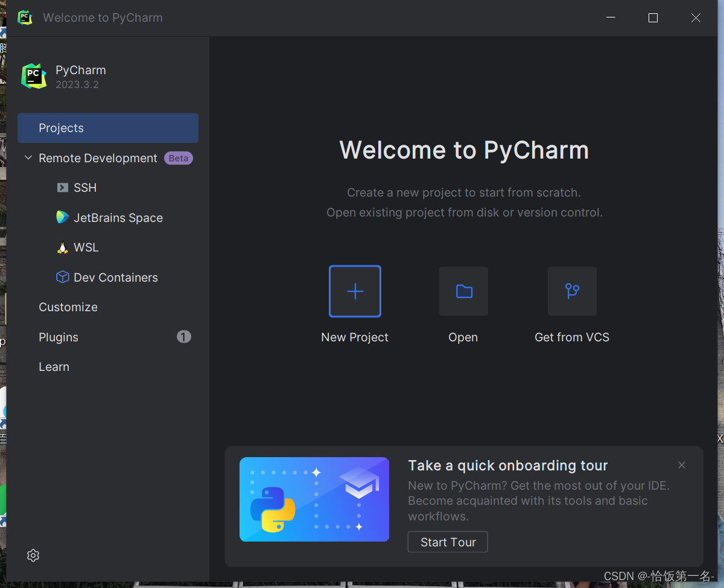Click the Open label under folder icon

[x=463, y=337]
